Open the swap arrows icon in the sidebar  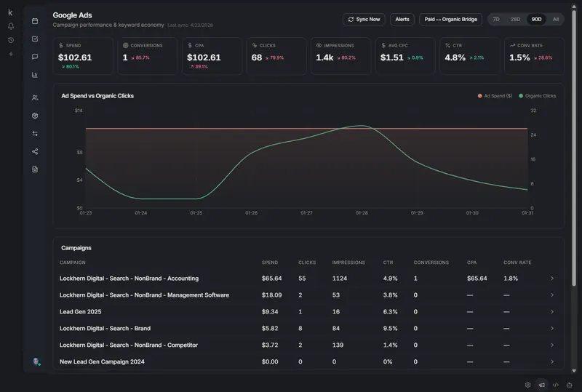point(35,133)
